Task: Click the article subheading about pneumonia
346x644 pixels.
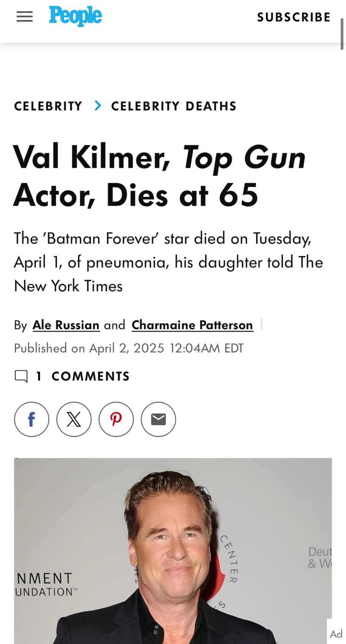Action: coord(168,262)
